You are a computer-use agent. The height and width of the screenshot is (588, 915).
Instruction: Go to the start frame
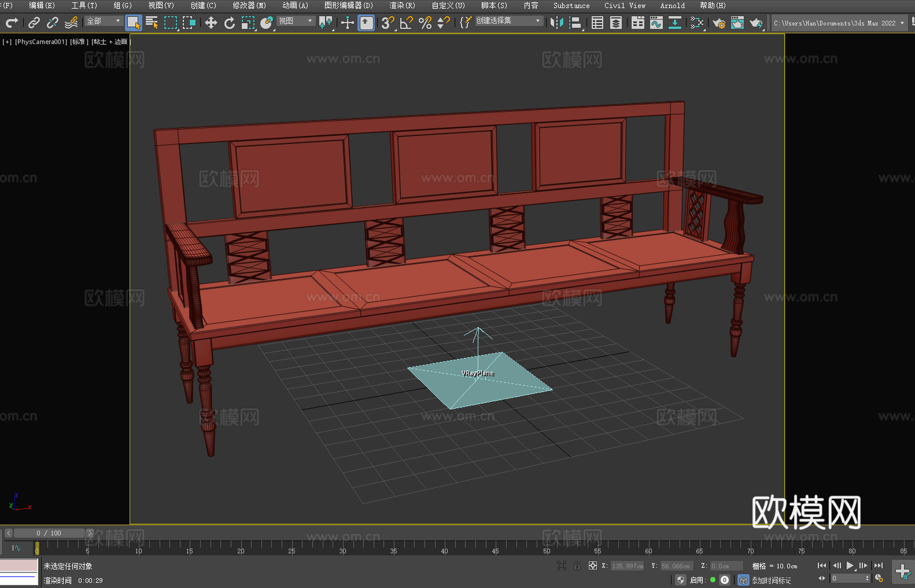[x=822, y=565]
